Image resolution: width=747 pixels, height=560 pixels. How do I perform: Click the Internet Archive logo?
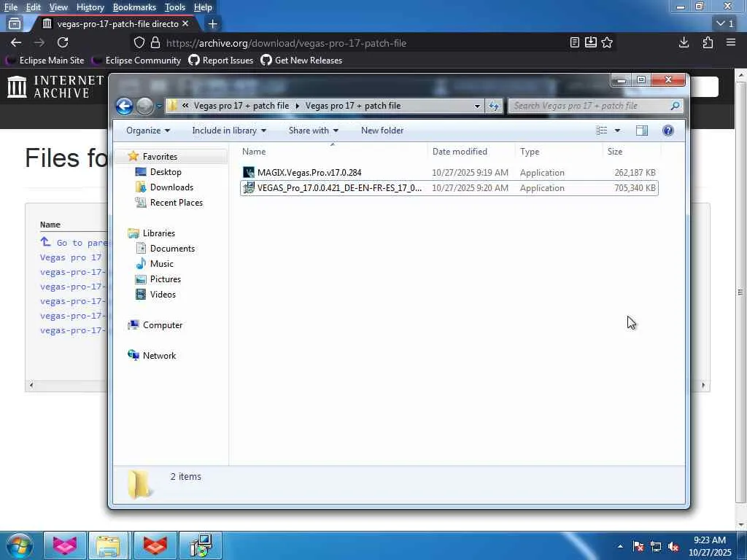(x=55, y=87)
